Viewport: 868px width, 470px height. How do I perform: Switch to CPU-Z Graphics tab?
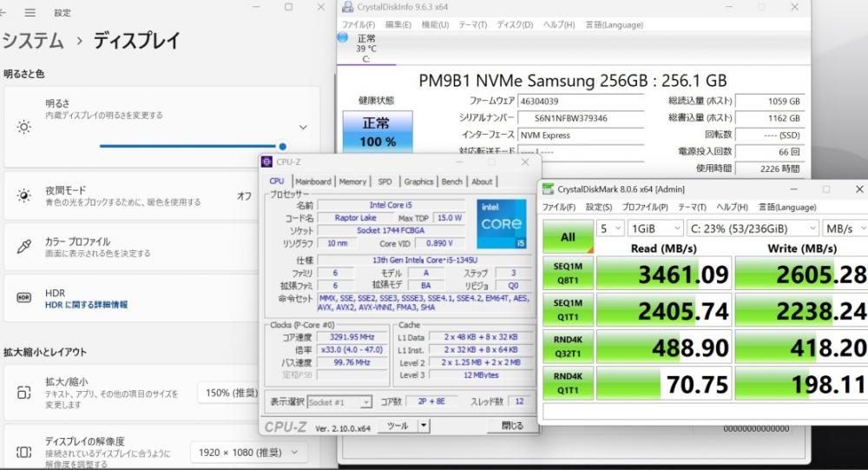tap(418, 182)
